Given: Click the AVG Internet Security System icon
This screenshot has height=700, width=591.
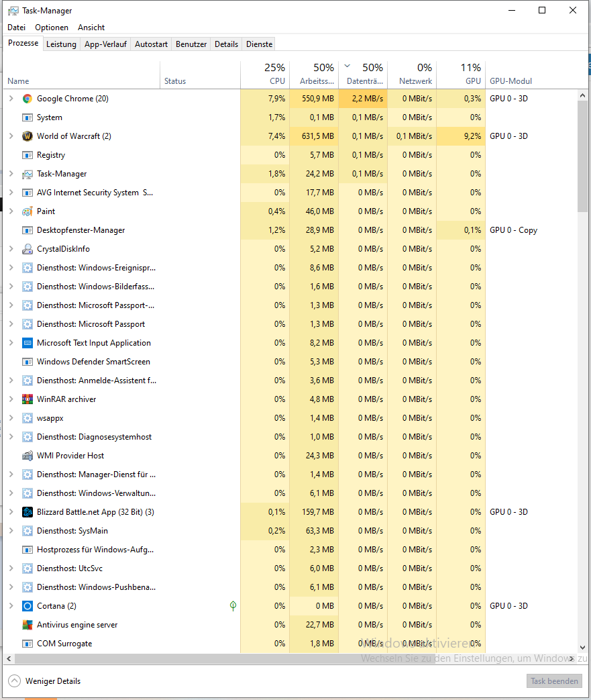Looking at the screenshot, I should 28,193.
